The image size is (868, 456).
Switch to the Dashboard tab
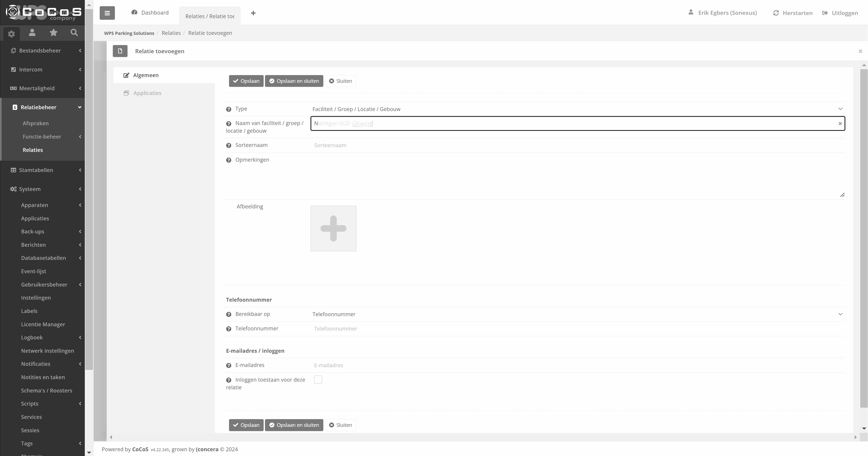coord(150,13)
